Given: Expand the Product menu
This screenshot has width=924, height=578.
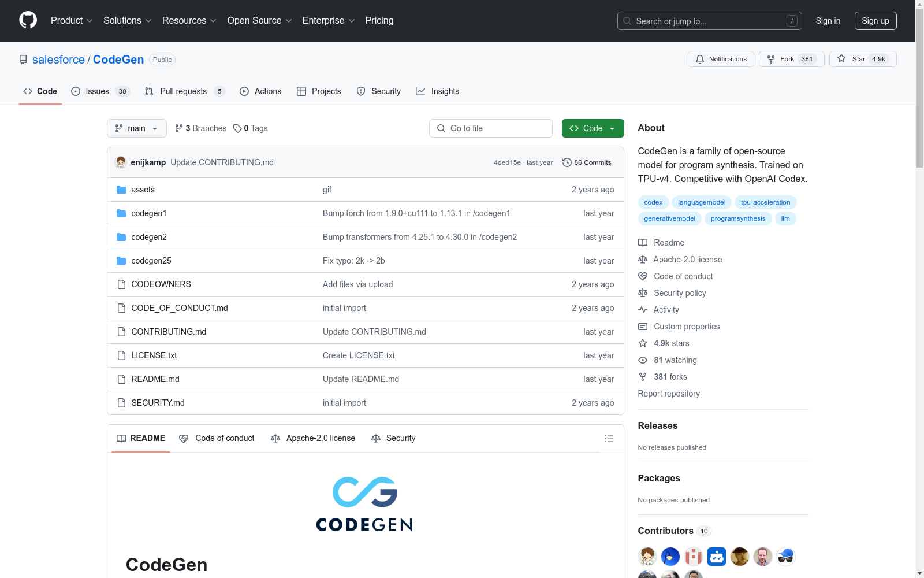Looking at the screenshot, I should point(72,20).
